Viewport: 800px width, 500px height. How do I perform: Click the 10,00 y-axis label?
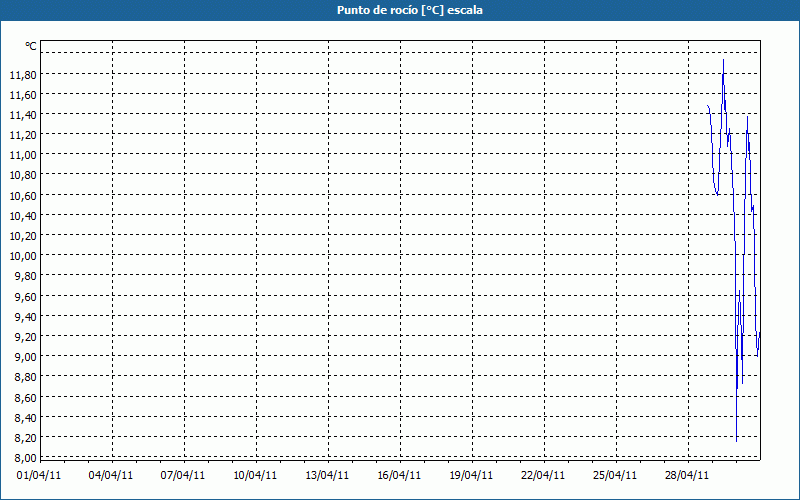tap(23, 256)
